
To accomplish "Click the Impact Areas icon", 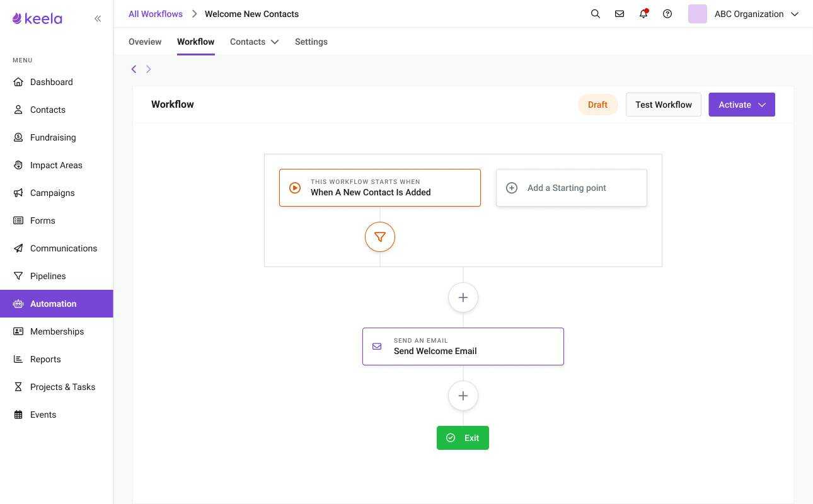I will [18, 165].
